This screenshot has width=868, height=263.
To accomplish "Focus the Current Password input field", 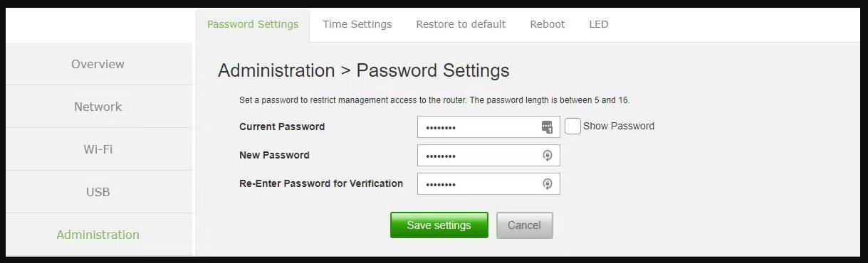I will coord(488,127).
